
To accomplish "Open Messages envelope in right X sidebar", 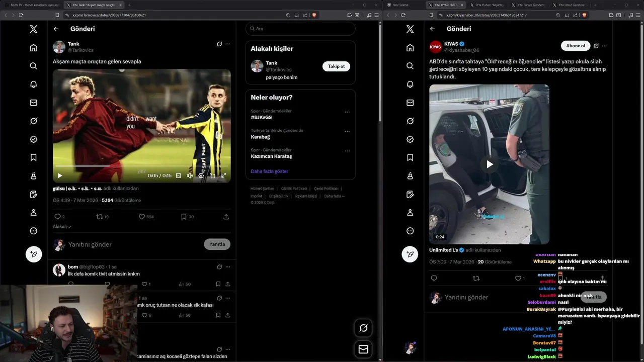I will 410,103.
